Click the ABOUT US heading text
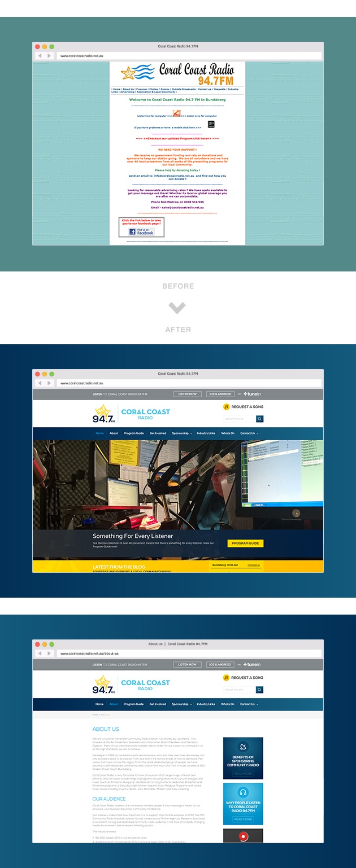Image resolution: width=356 pixels, height=868 pixels. [106, 729]
